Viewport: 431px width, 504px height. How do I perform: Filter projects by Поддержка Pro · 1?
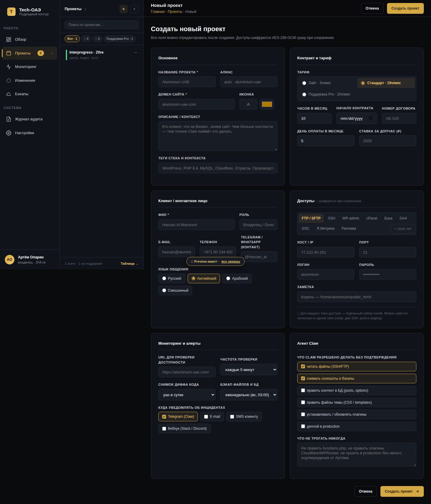119,39
